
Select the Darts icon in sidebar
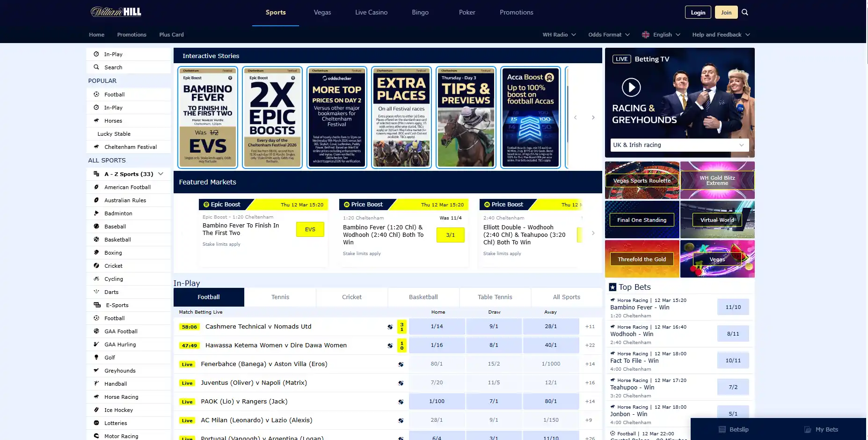(96, 292)
